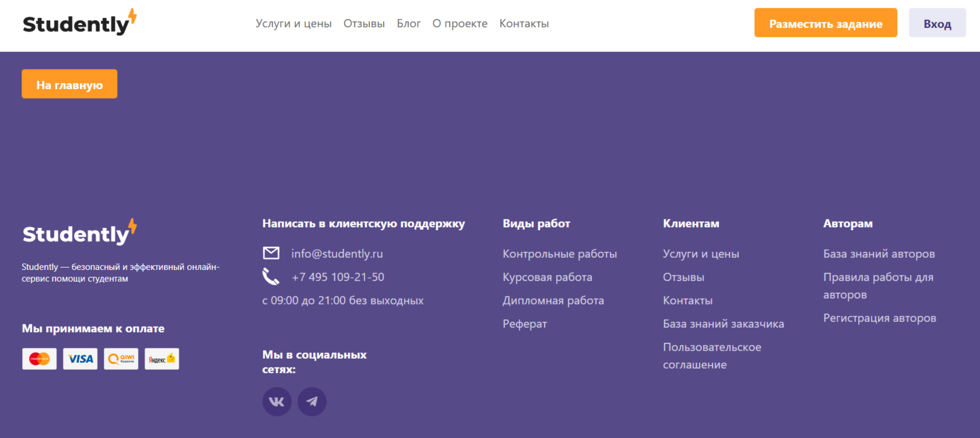Click the Yandex money payment icon
980x438 pixels.
tap(162, 359)
